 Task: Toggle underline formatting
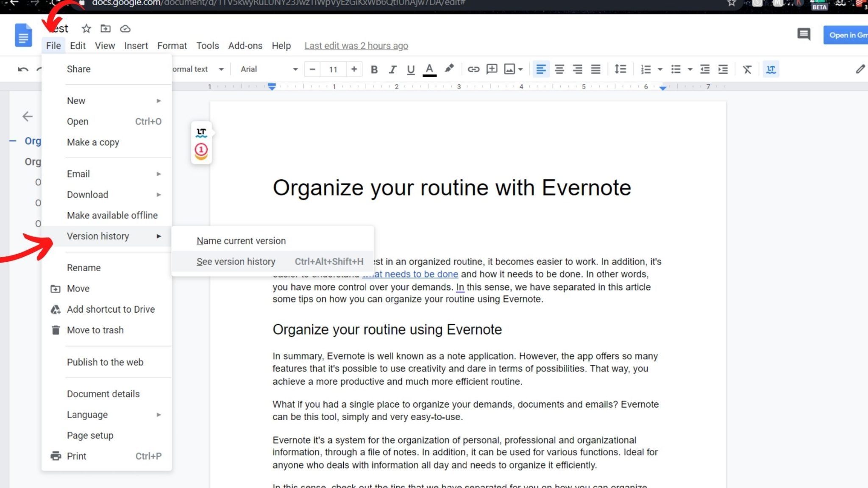coord(411,69)
